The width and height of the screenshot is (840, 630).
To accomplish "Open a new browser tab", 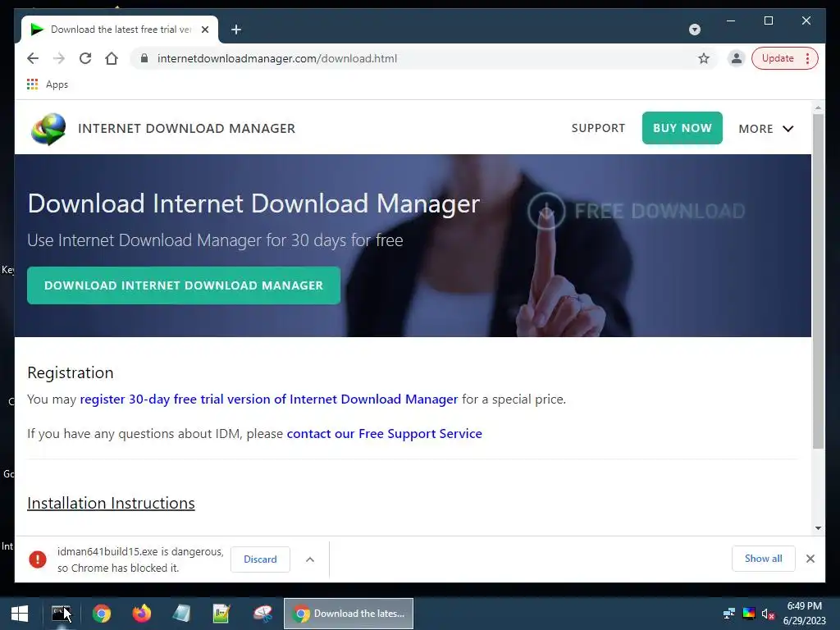I will tap(236, 30).
